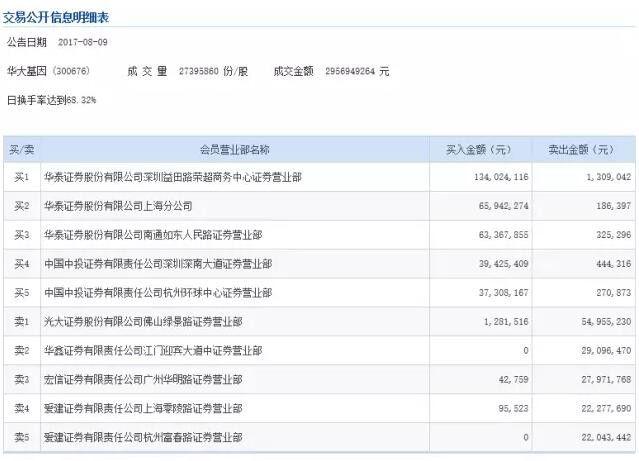Click sell amount 27,971,768
Image resolution: width=639 pixels, height=461 pixels.
606,379
